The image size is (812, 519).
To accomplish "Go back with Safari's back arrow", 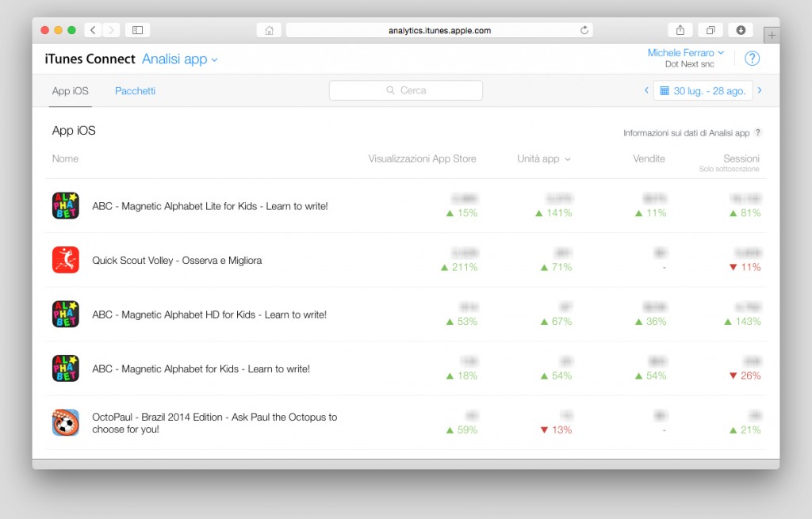I will pyautogui.click(x=94, y=30).
